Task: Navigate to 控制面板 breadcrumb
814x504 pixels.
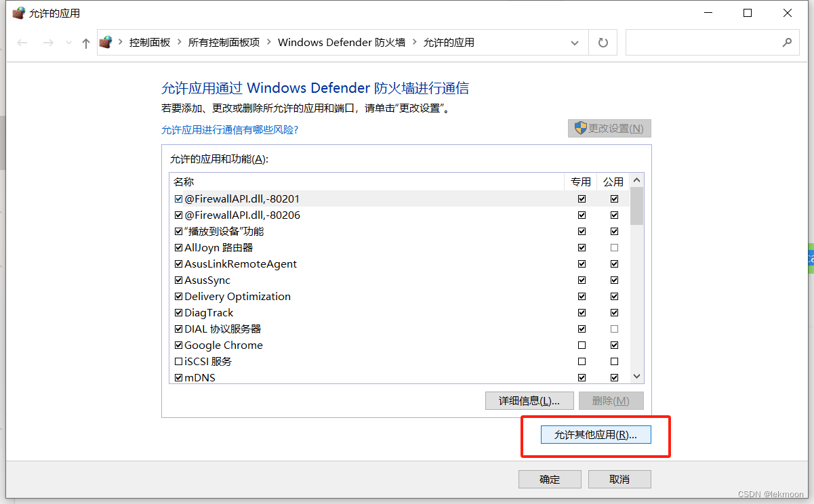Action: (150, 43)
